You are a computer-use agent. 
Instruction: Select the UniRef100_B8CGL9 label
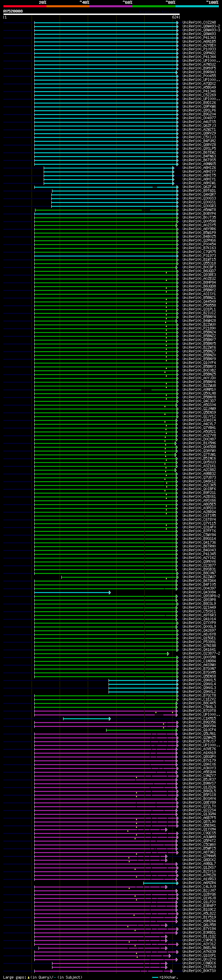point(199,604)
